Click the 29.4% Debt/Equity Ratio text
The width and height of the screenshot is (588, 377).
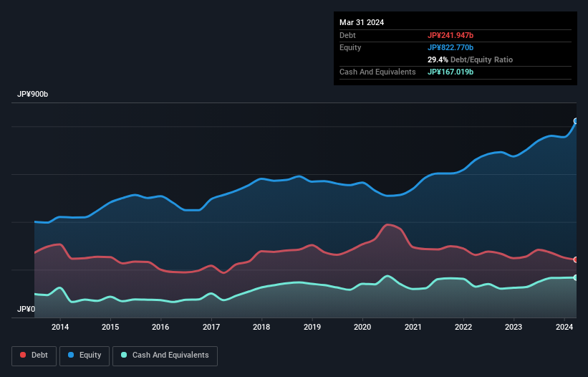[470, 59]
